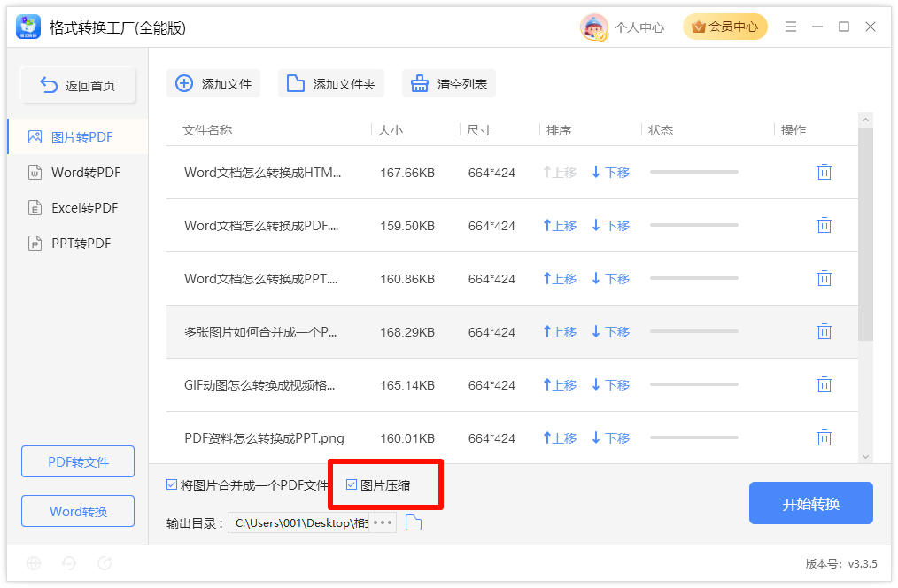This screenshot has height=588, width=898.
Task: Delete the GIF动图怎么转换成视频格 row
Action: pos(824,384)
